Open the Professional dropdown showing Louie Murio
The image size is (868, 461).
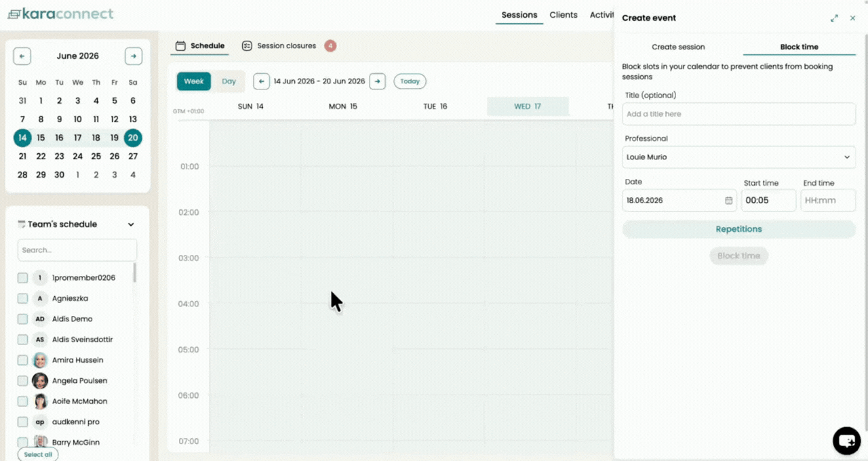(738, 157)
